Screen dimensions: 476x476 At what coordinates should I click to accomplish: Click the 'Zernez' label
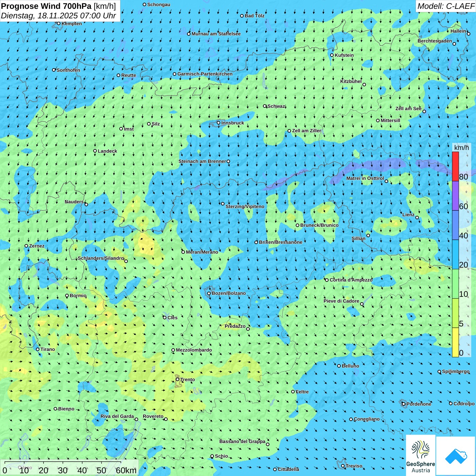(37, 246)
